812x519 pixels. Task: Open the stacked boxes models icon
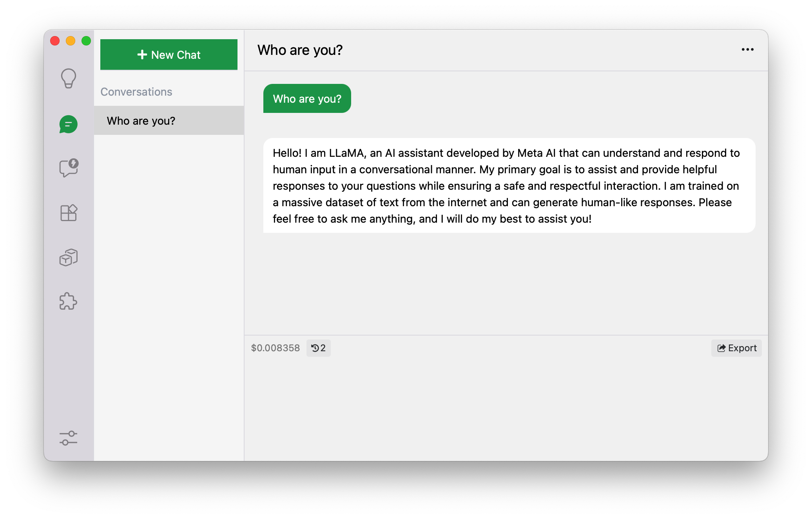click(x=69, y=258)
